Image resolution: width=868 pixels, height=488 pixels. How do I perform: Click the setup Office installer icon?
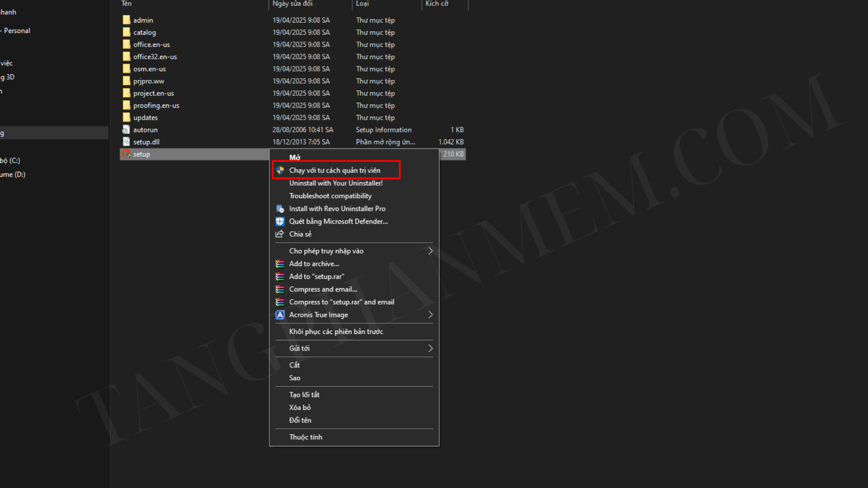coord(127,154)
